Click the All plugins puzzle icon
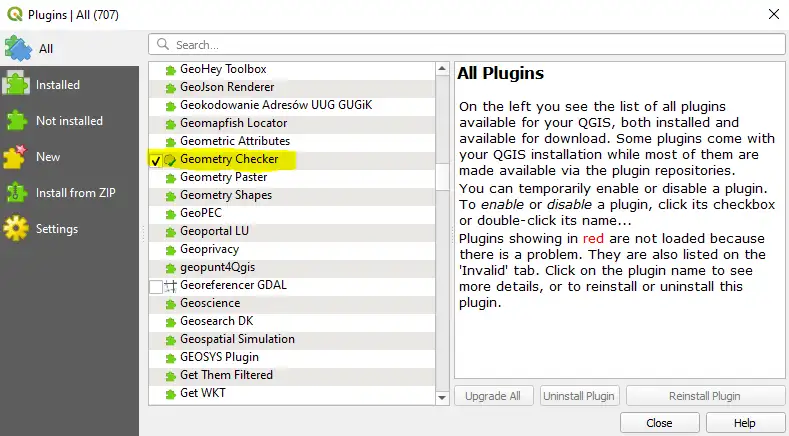This screenshot has width=789, height=436. click(x=17, y=48)
